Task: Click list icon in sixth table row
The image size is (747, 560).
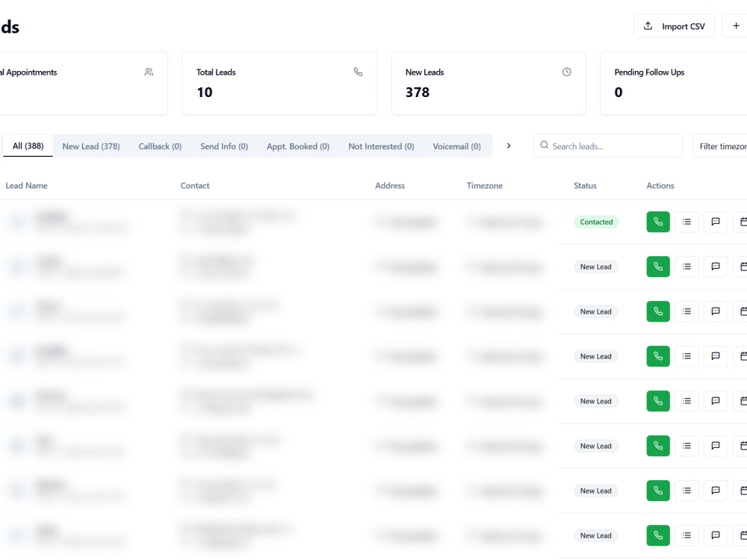Action: [686, 446]
